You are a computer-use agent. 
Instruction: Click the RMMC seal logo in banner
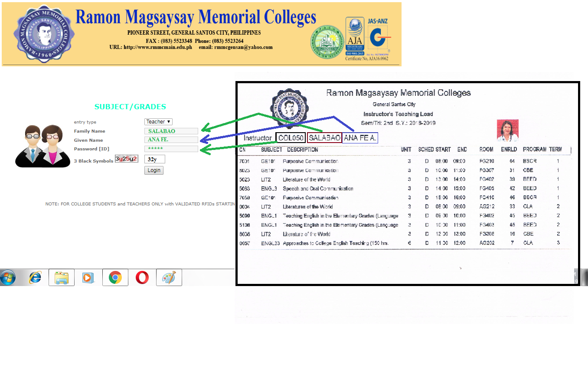click(44, 34)
